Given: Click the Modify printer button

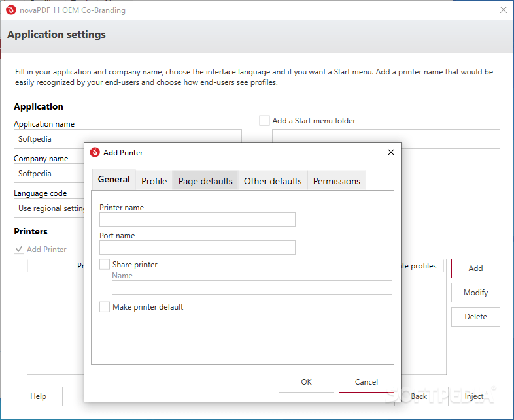Looking at the screenshot, I should click(475, 293).
